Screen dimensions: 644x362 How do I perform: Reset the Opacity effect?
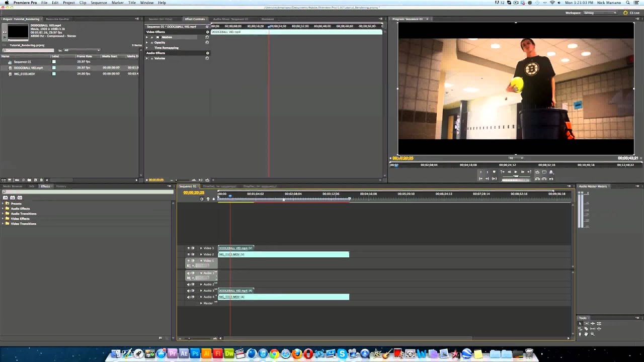[x=207, y=42]
